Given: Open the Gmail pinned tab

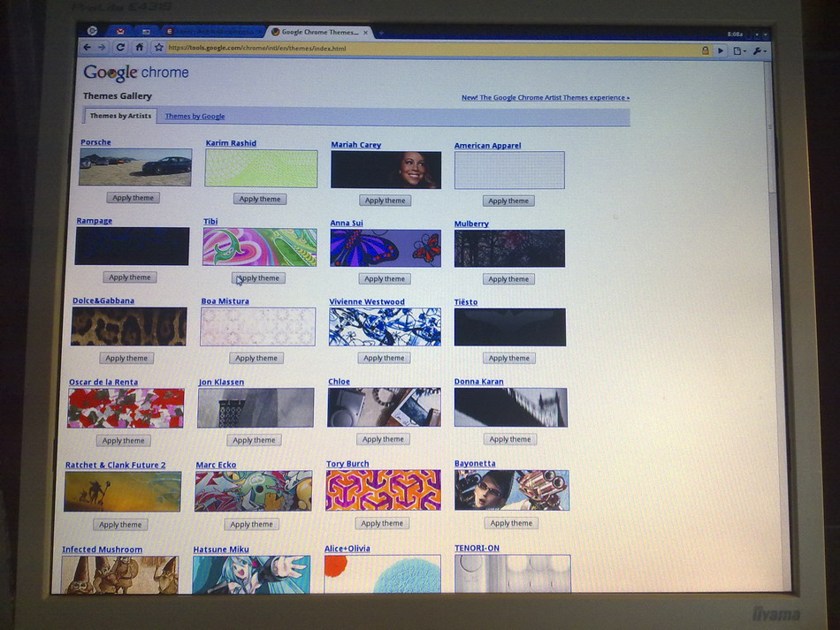Looking at the screenshot, I should (119, 31).
